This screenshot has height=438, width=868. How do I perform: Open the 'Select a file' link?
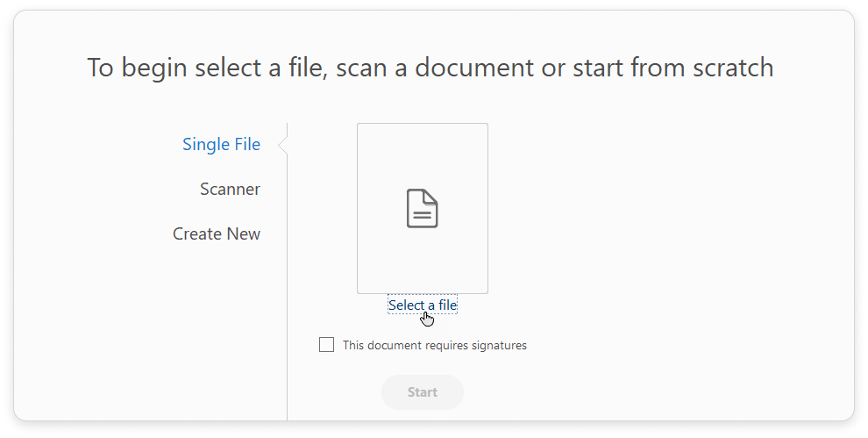[x=423, y=305]
